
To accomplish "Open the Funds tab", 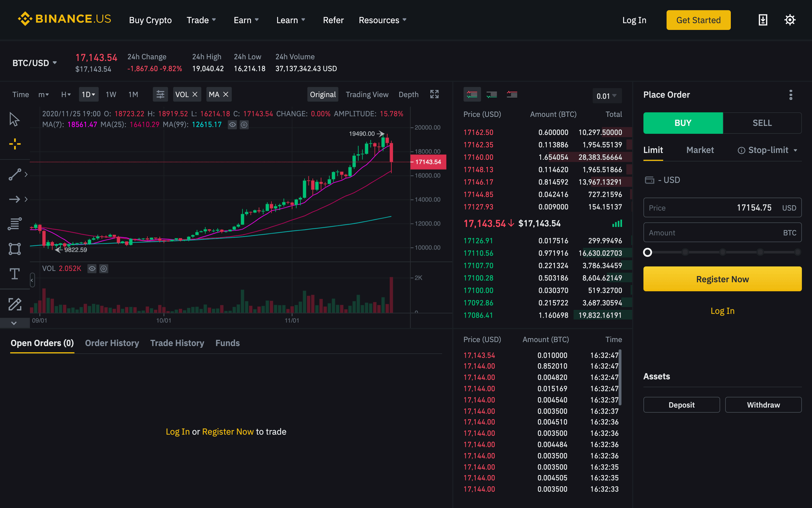I will (227, 343).
